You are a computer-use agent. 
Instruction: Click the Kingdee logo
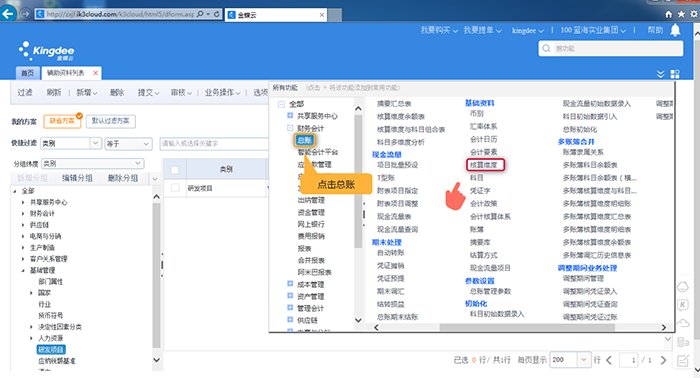click(x=47, y=51)
